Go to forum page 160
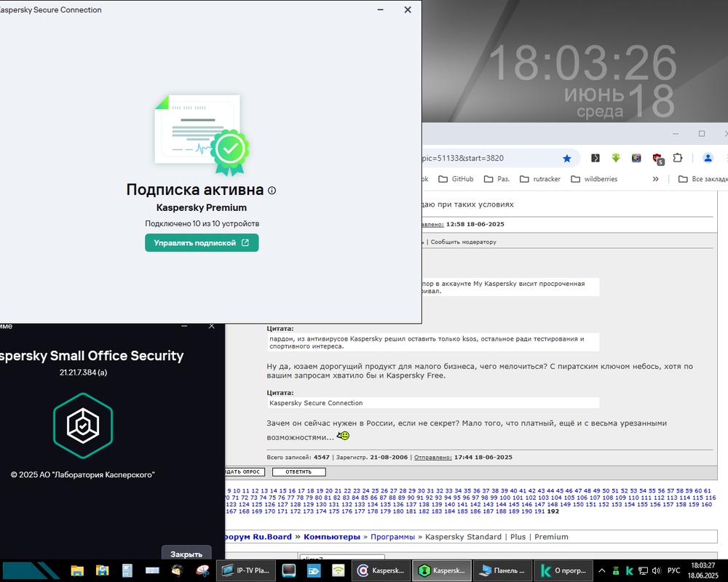Viewport: 728px width, 582px height. pyautogui.click(x=706, y=504)
